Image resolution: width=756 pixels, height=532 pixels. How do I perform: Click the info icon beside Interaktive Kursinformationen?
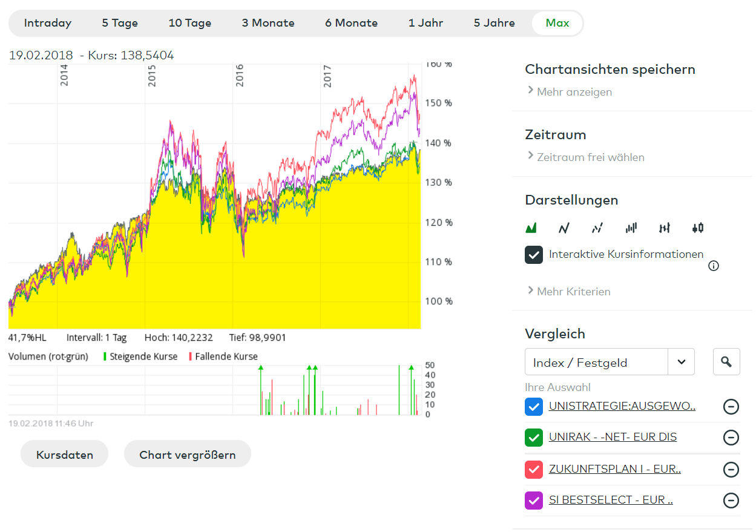click(x=714, y=266)
